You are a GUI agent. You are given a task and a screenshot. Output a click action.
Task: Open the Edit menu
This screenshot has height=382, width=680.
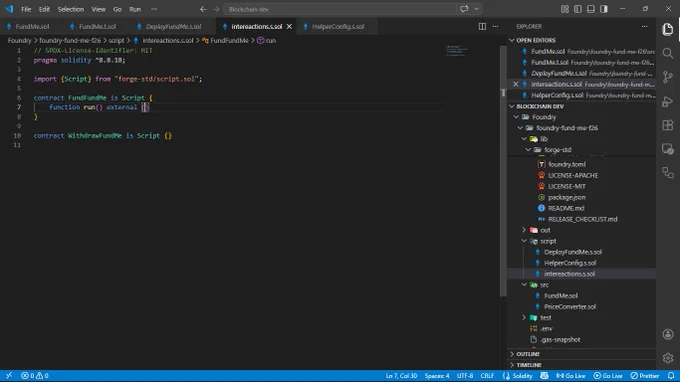(44, 9)
